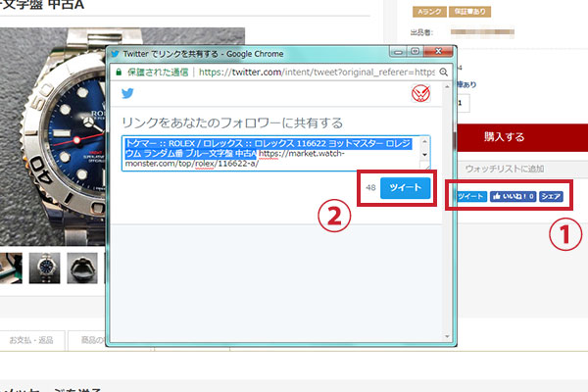The height and width of the screenshot is (392, 588).
Task: Open the profile avatar icon in the Twitter popup
Action: pyautogui.click(x=420, y=93)
